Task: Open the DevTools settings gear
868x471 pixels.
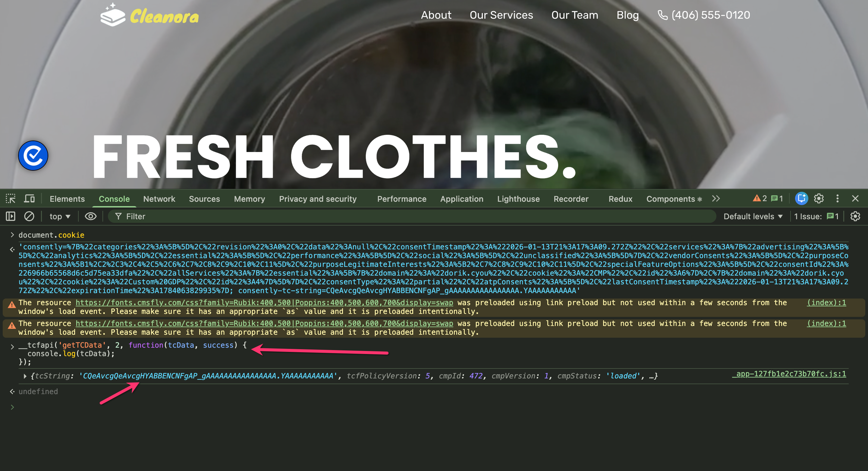Action: click(819, 199)
